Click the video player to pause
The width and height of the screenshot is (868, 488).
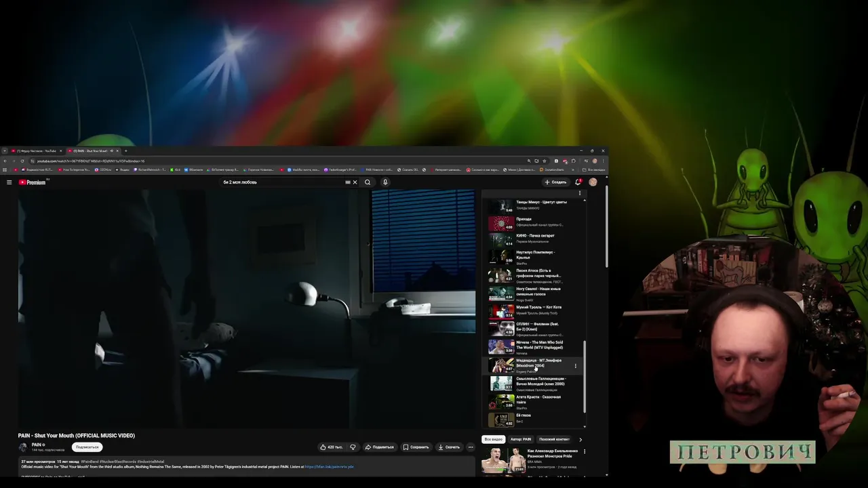tap(247, 308)
